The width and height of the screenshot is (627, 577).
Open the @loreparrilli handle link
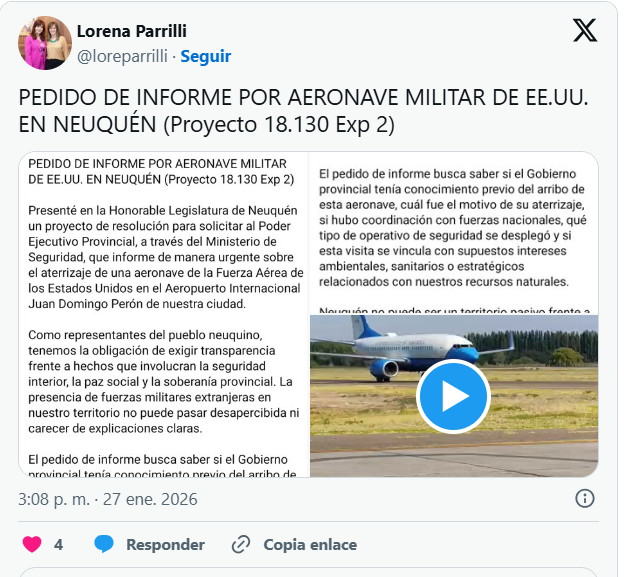122,56
